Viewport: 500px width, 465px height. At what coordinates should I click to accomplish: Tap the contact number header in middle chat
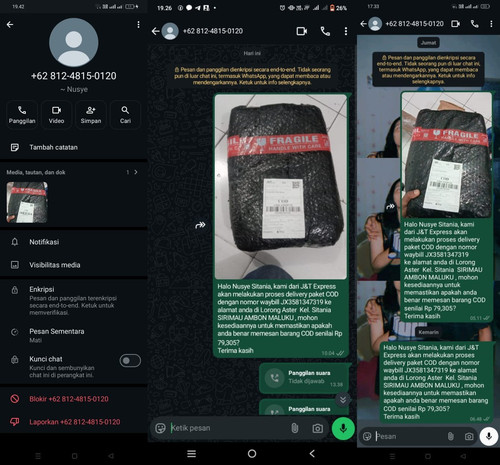[213, 31]
